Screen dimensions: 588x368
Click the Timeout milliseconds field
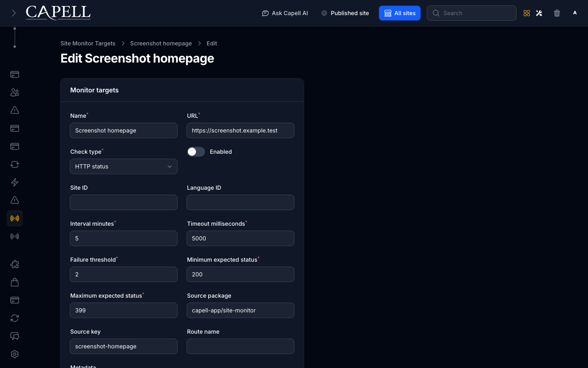(x=241, y=238)
